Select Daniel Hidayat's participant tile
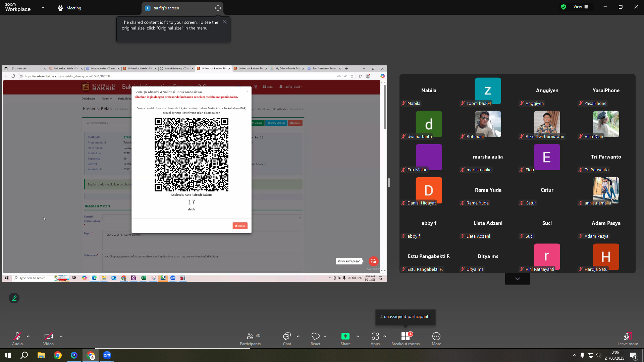Screen dimensions: 644x362 [x=429, y=191]
